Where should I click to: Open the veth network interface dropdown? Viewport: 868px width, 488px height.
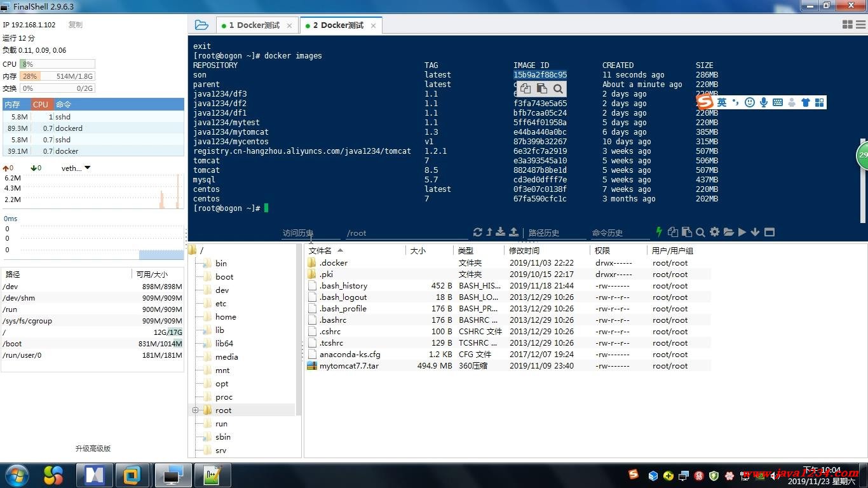click(x=88, y=168)
